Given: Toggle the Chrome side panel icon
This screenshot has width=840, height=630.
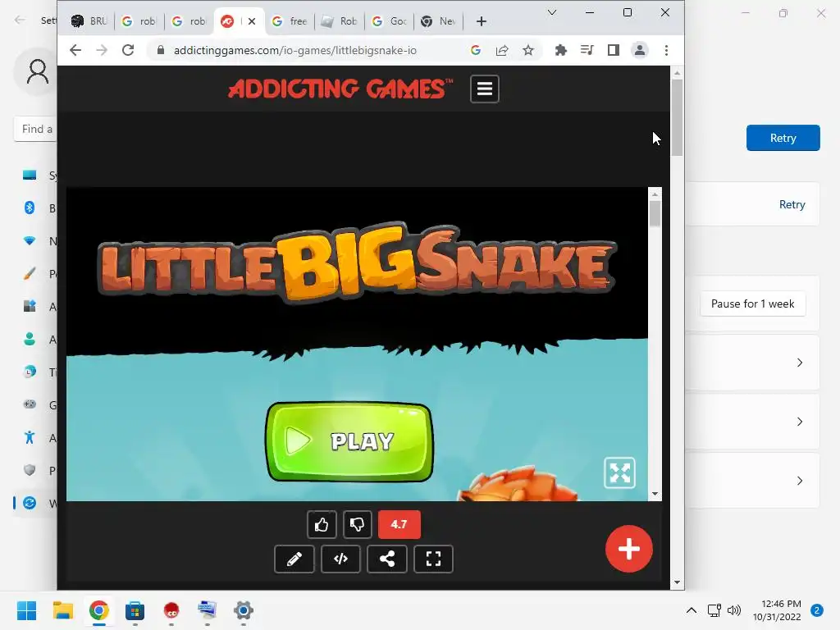Looking at the screenshot, I should pos(614,50).
